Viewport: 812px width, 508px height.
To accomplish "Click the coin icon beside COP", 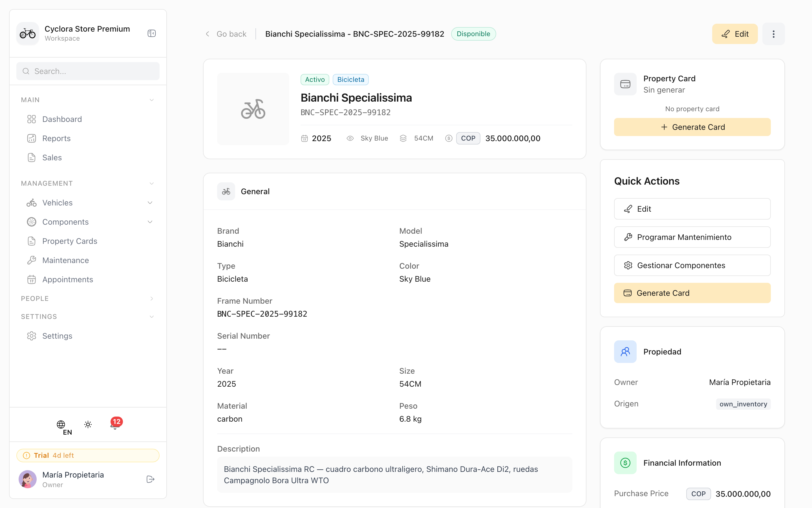I will click(449, 138).
